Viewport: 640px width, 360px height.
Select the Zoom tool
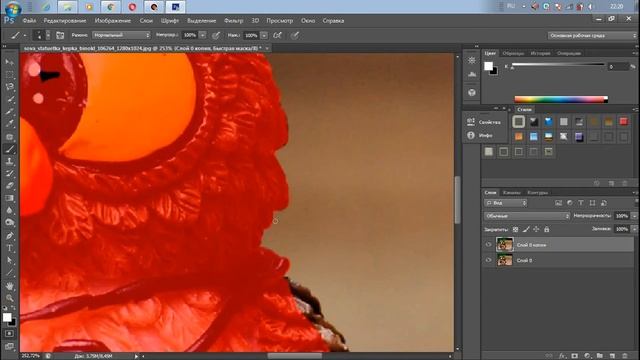9,298
